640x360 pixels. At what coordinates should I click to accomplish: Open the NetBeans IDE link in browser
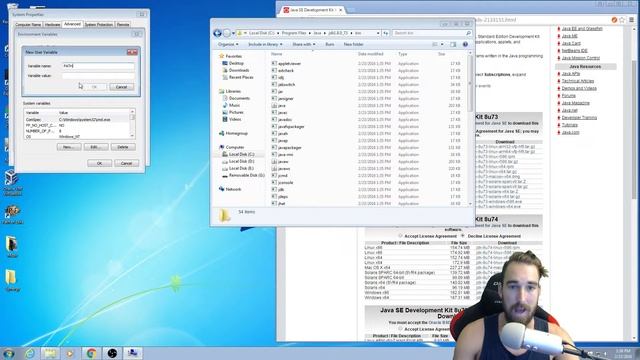click(x=574, y=51)
